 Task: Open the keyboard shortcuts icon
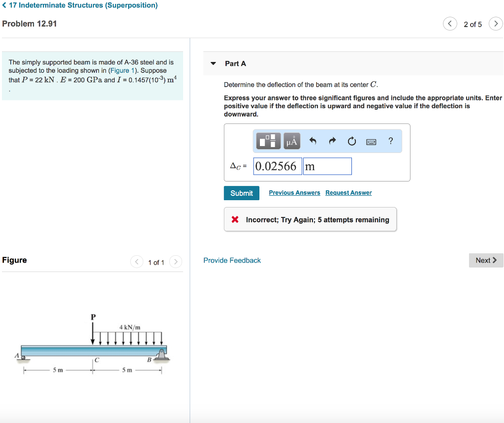(x=371, y=141)
